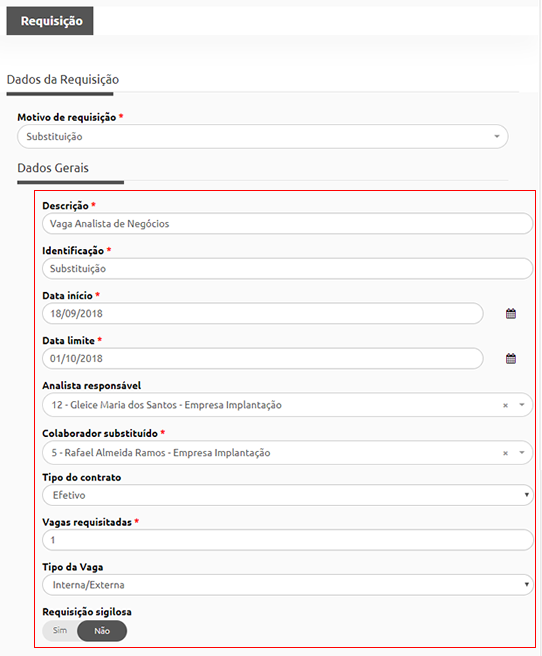
Task: Focus the Descrição text field
Action: 288,223
